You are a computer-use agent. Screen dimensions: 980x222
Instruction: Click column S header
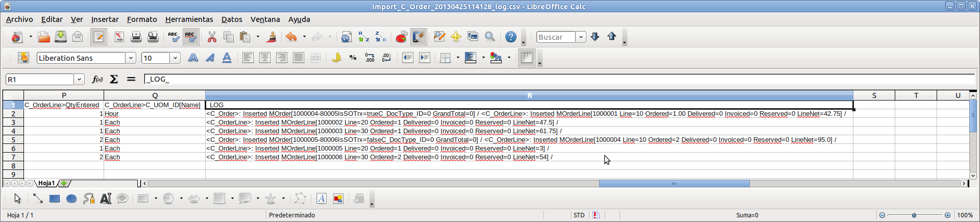pos(874,95)
